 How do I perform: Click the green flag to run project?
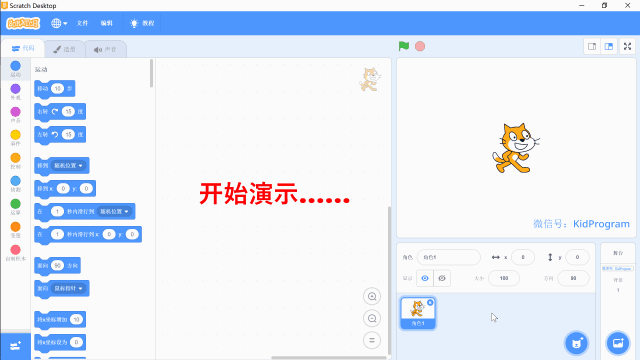(404, 46)
